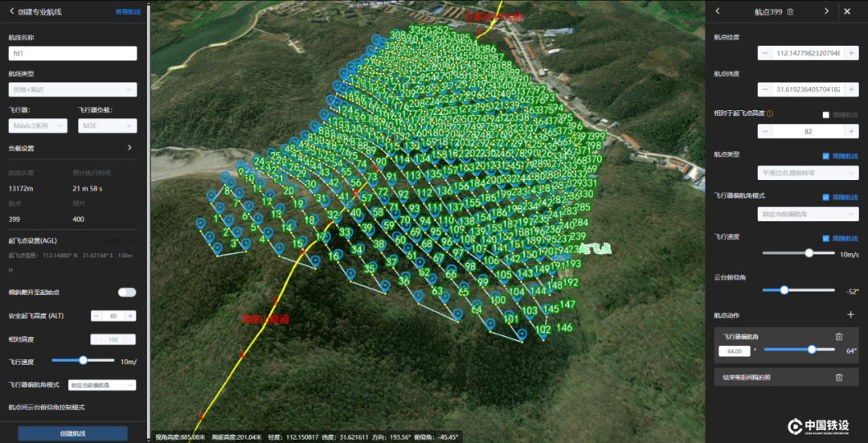868x443 pixels.
Task: Go back from 创建专业航线 panel
Action: coord(11,12)
